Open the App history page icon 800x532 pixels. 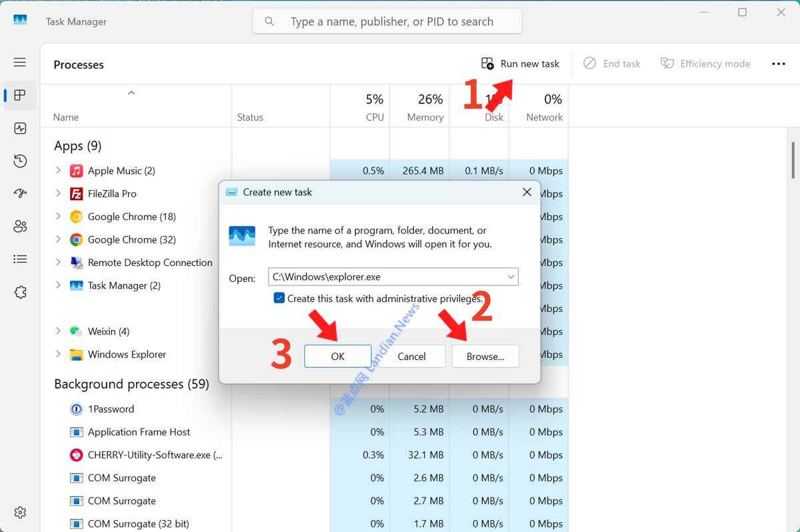click(20, 161)
